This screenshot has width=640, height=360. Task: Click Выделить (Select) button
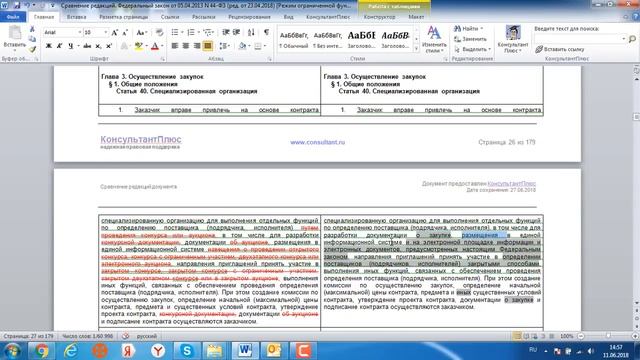pos(472,49)
